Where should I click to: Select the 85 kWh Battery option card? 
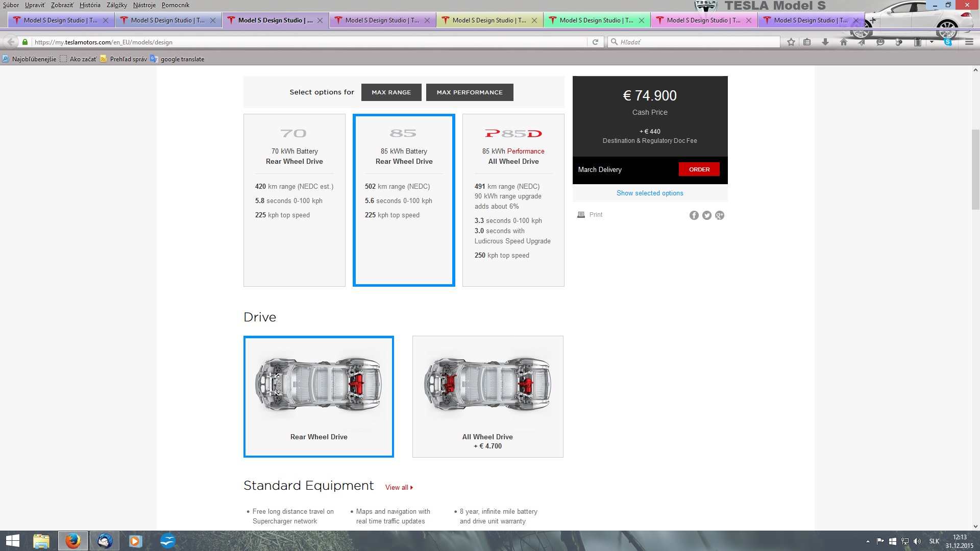[404, 200]
